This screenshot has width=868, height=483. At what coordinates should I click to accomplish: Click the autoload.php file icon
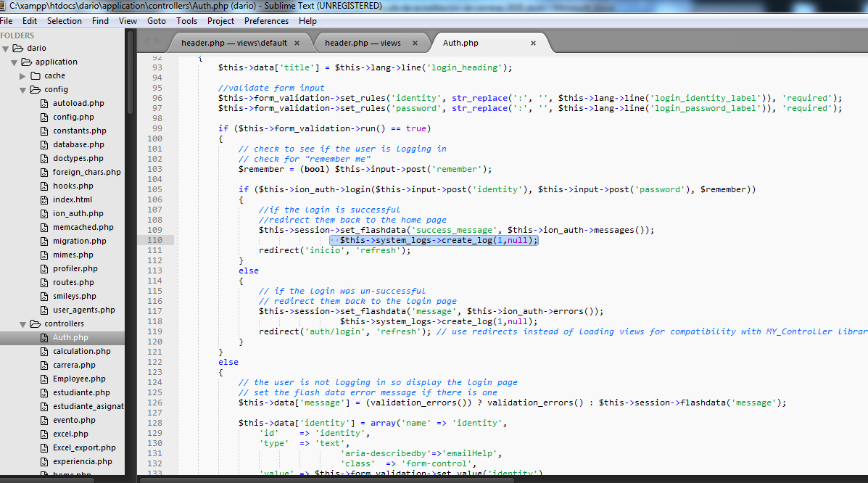coord(44,104)
